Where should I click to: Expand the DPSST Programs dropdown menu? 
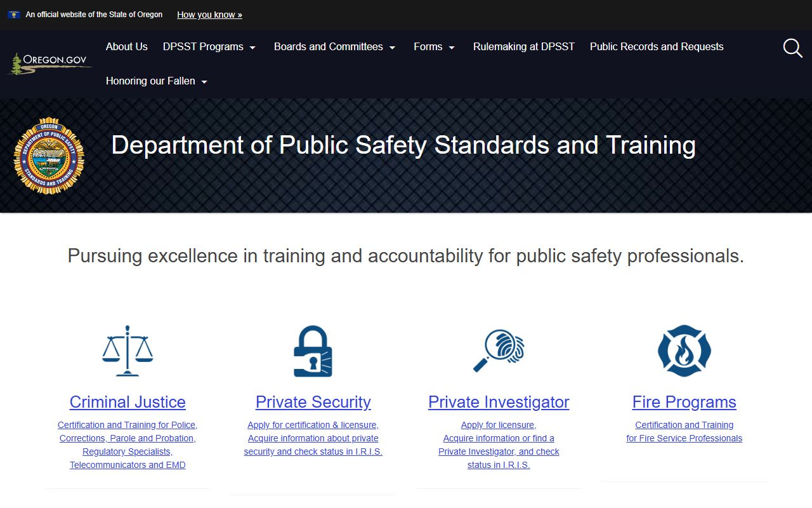[x=209, y=47]
